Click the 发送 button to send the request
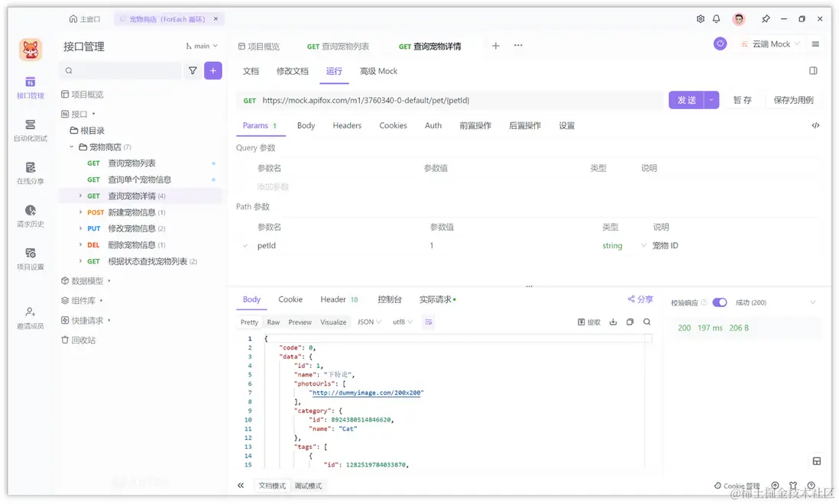Image resolution: width=839 pixels, height=504 pixels. pos(685,99)
